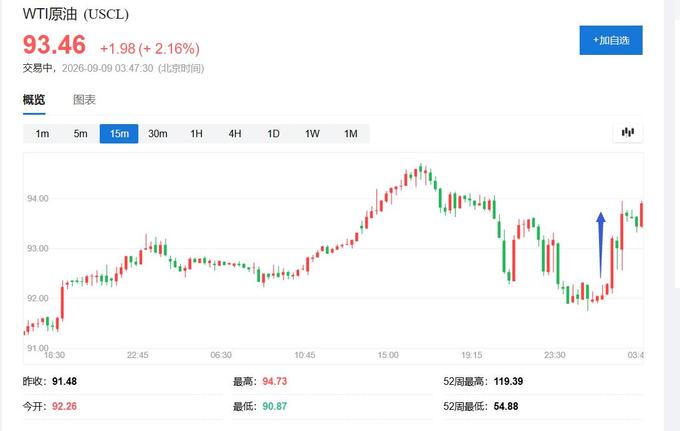
Task: Switch to the 图表 tab
Action: [x=84, y=100]
